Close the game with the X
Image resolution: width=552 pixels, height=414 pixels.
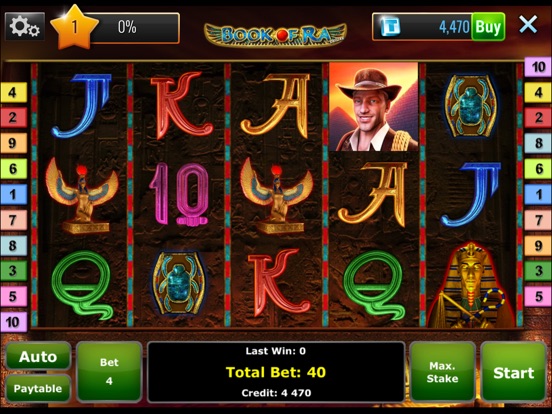pyautogui.click(x=528, y=25)
